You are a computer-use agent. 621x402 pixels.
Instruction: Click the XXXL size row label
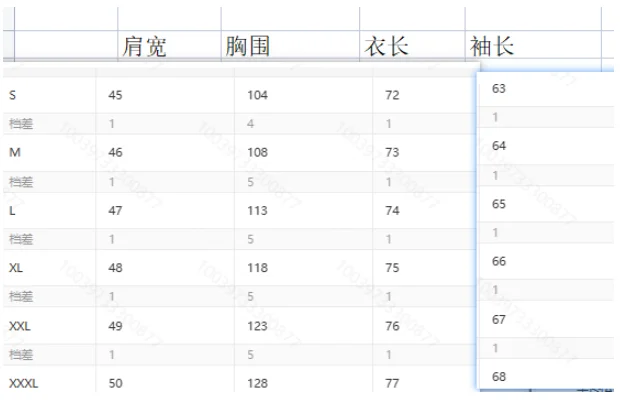coord(23,383)
